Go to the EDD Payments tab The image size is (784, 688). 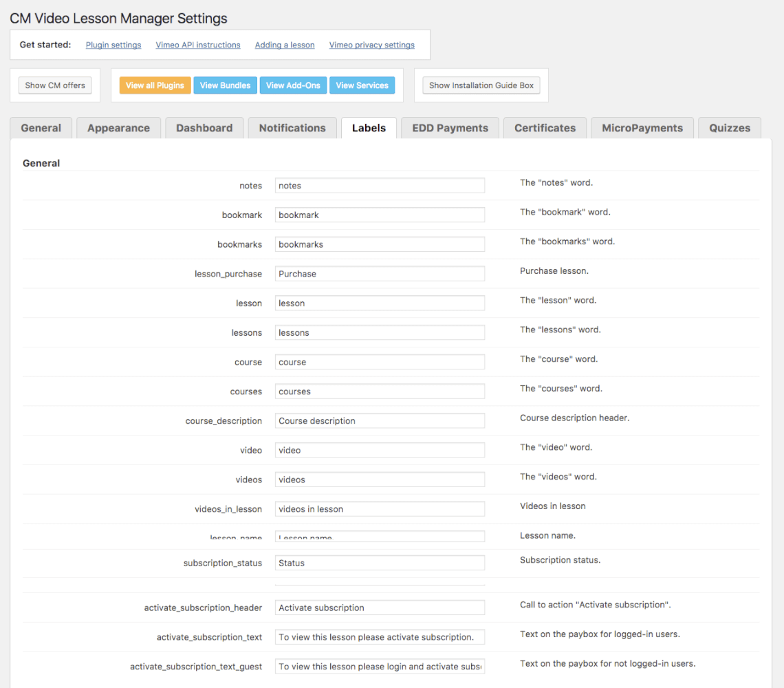coord(450,128)
